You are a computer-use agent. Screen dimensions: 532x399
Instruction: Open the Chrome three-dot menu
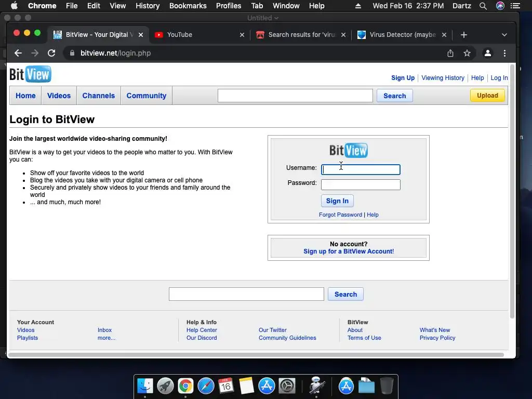(x=504, y=53)
